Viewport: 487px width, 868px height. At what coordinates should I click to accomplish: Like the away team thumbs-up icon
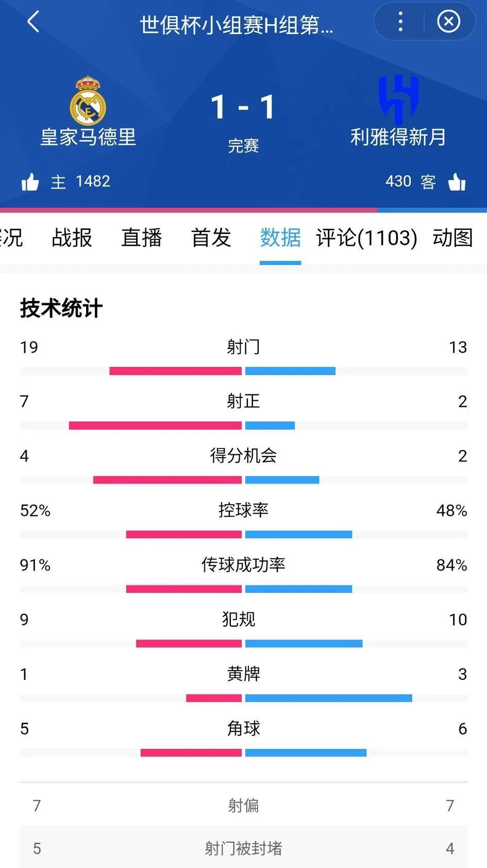click(457, 182)
